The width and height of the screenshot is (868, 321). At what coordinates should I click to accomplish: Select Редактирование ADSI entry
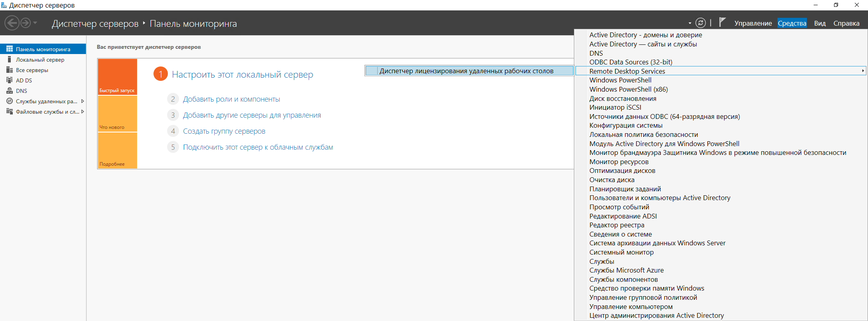click(623, 216)
